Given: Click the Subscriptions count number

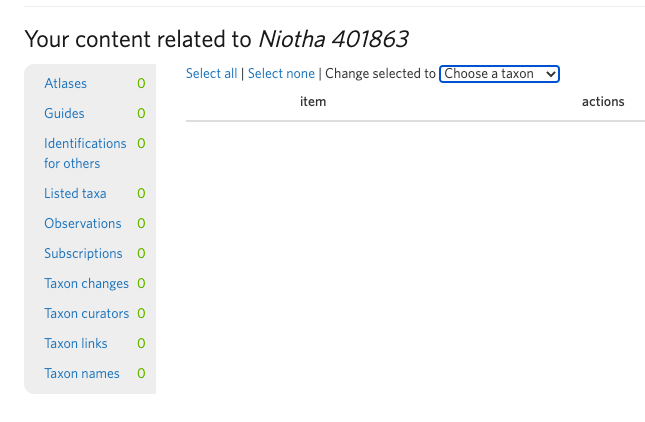Looking at the screenshot, I should pyautogui.click(x=141, y=253).
